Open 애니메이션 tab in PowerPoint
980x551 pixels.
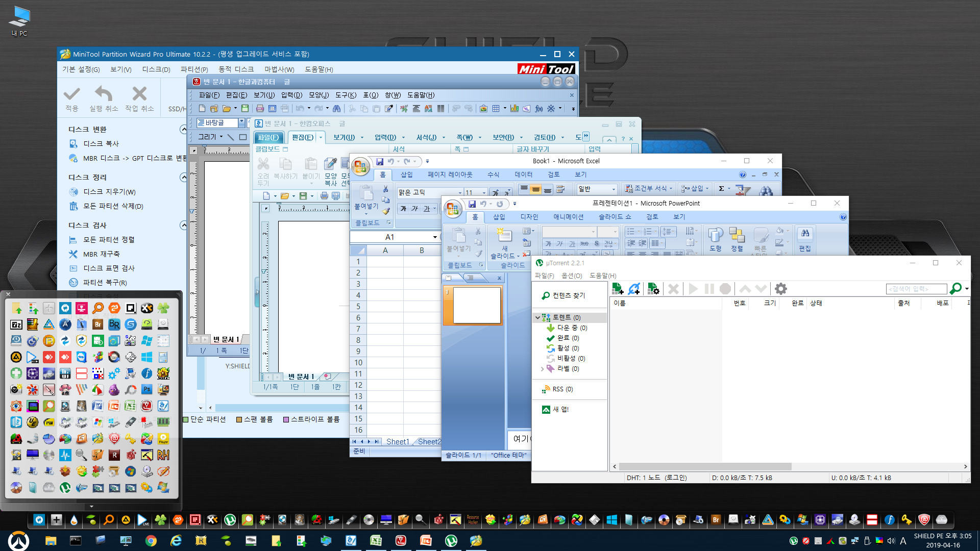pos(569,217)
